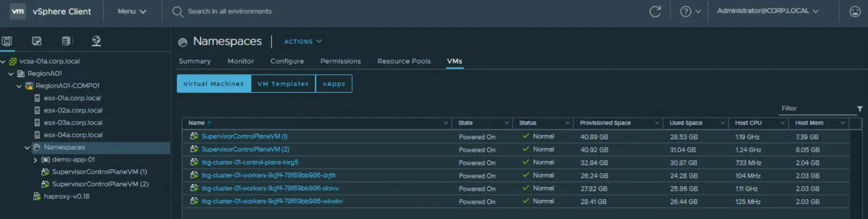Viewport: 868px width, 219px height.
Task: Select the VM Templates button
Action: (283, 84)
